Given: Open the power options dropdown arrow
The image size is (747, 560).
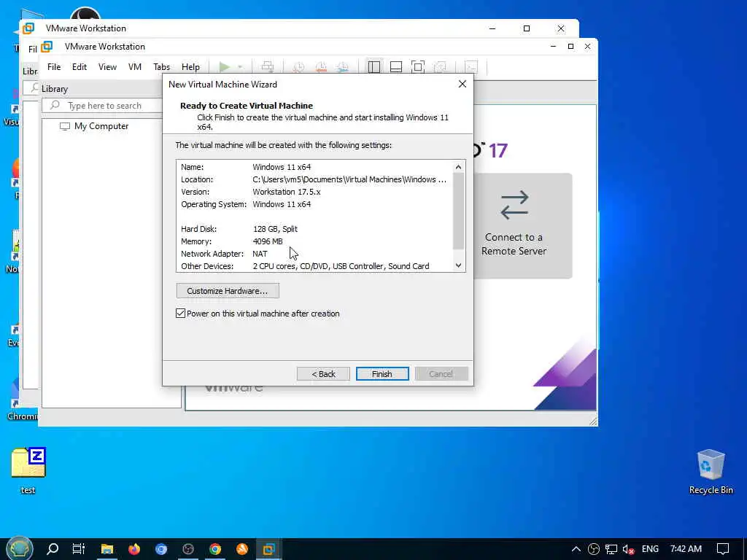Looking at the screenshot, I should 240,67.
